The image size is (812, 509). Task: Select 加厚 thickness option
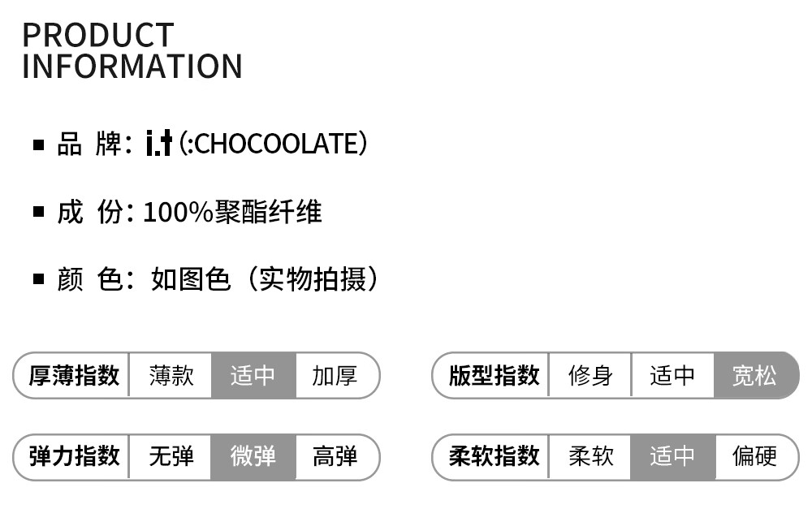coord(335,376)
